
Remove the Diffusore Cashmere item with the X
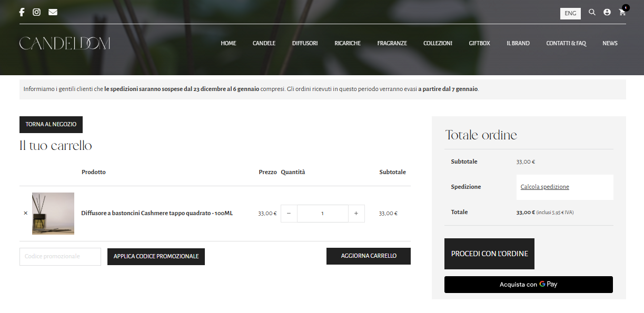pos(25,213)
